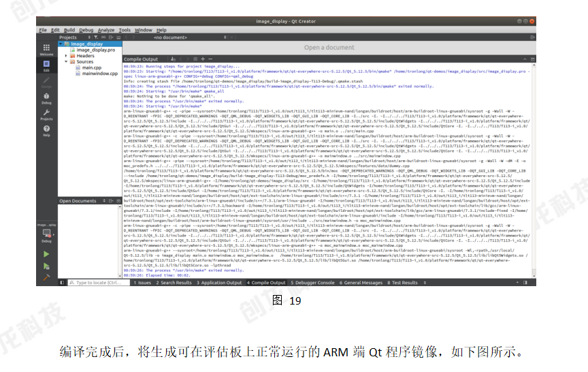Screen dimensions: 588x372
Task: Click the green Run button
Action: pyautogui.click(x=46, y=254)
